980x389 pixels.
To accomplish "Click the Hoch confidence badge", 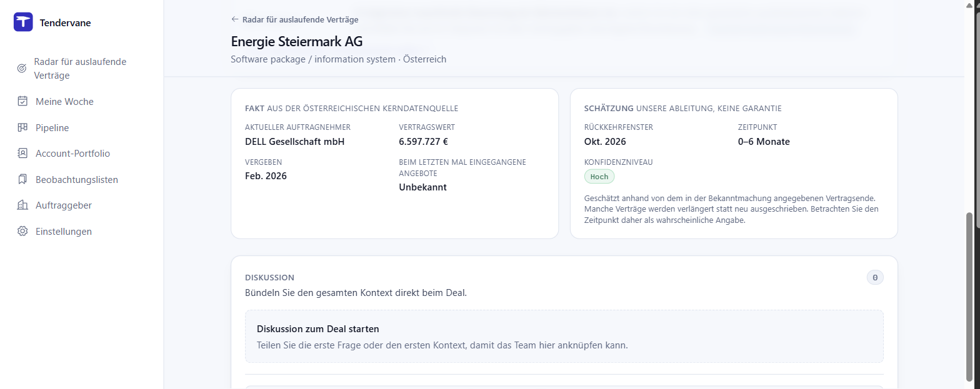I will (x=599, y=177).
